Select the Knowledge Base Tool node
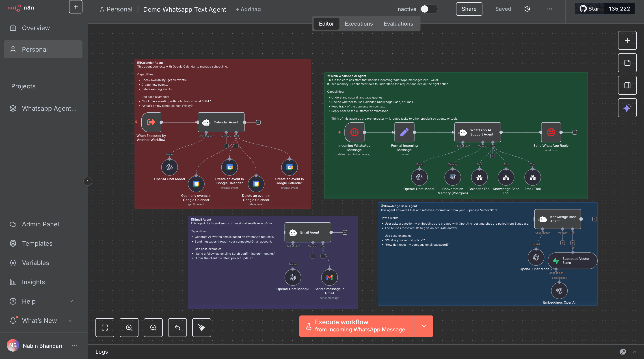Viewport: 644px width, 359px height. pyautogui.click(x=506, y=177)
